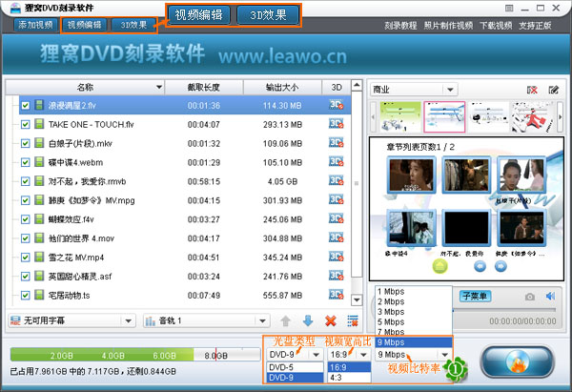Clear the video list with the list-delete icon
572x392 pixels.
[353, 321]
